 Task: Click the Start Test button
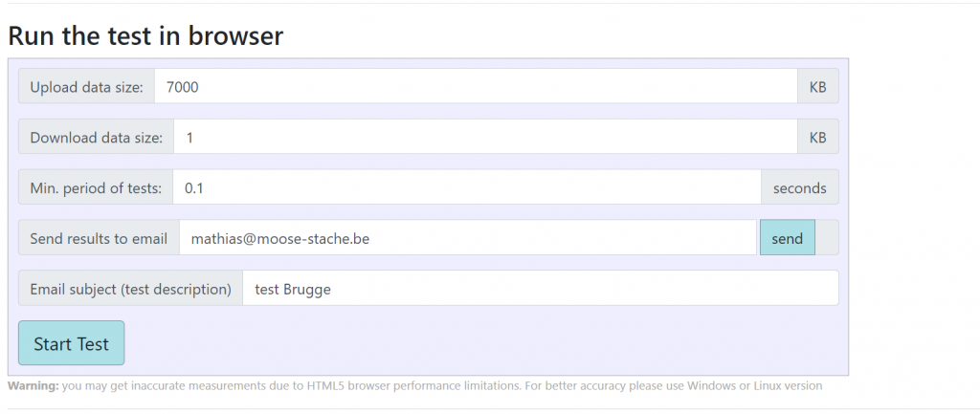click(72, 343)
